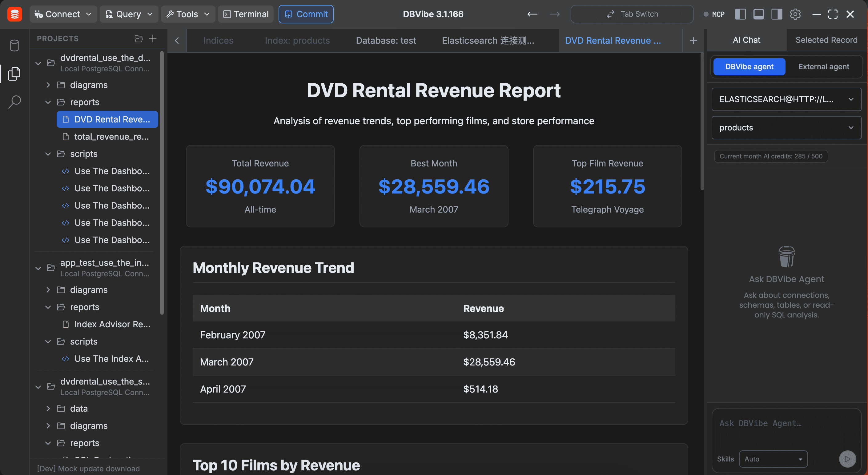Open the ELASTICSEARCH connection dropdown

click(786, 99)
